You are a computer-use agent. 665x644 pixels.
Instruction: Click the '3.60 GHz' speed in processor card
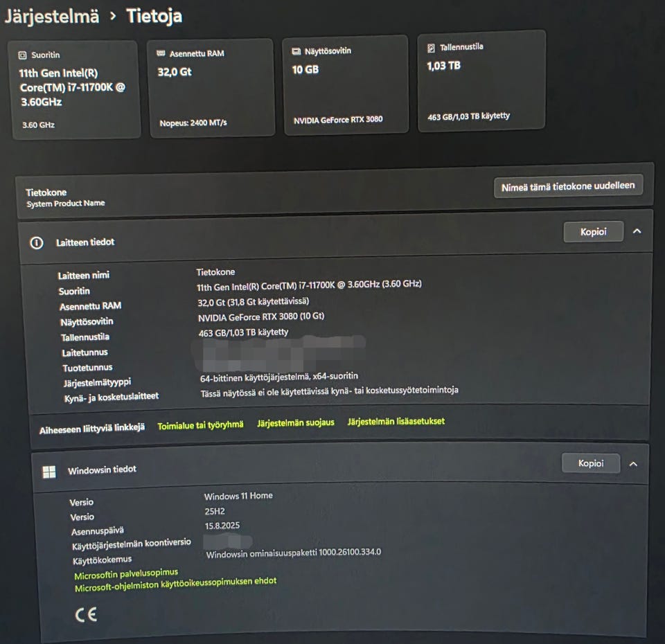point(39,125)
